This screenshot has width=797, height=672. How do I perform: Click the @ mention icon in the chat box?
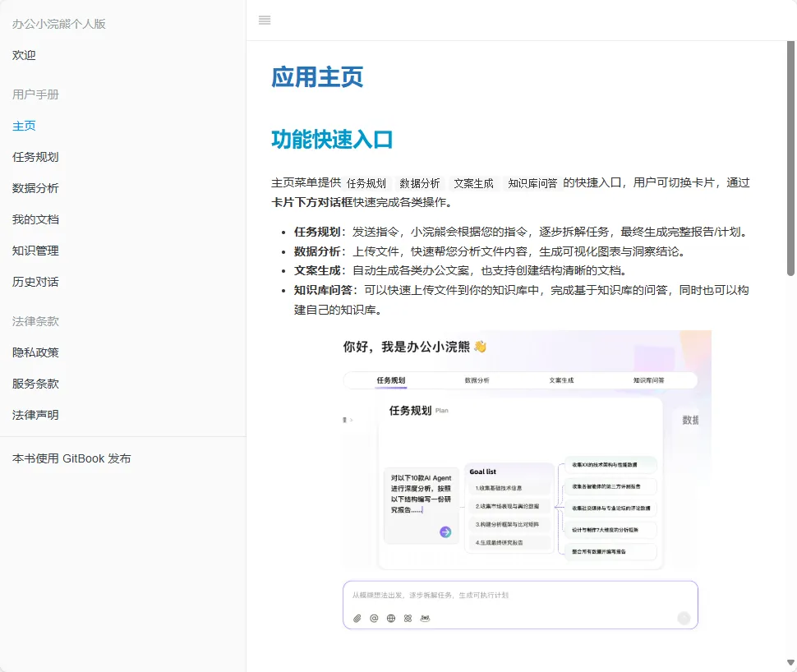[x=374, y=618]
